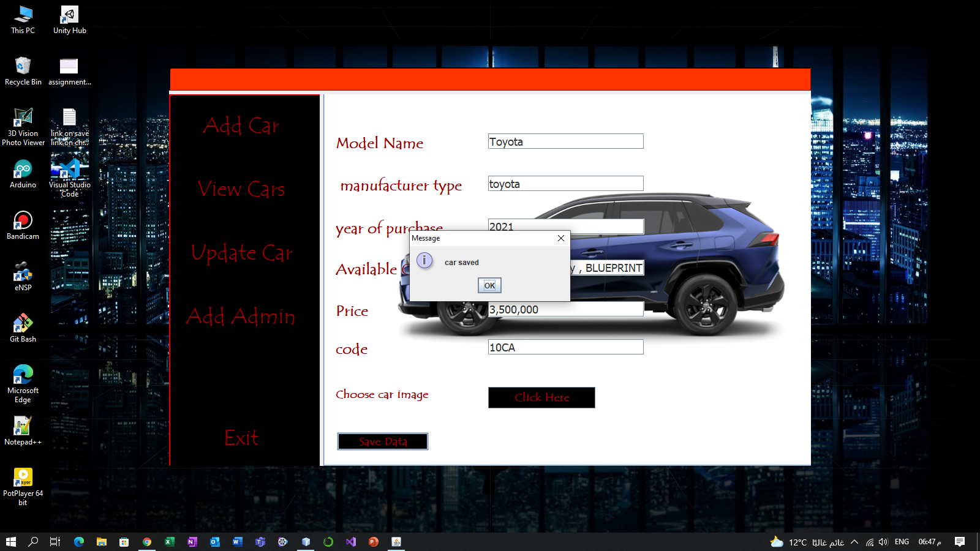Select Visual Studio Code desktop shortcut
980x551 pixels.
(69, 178)
